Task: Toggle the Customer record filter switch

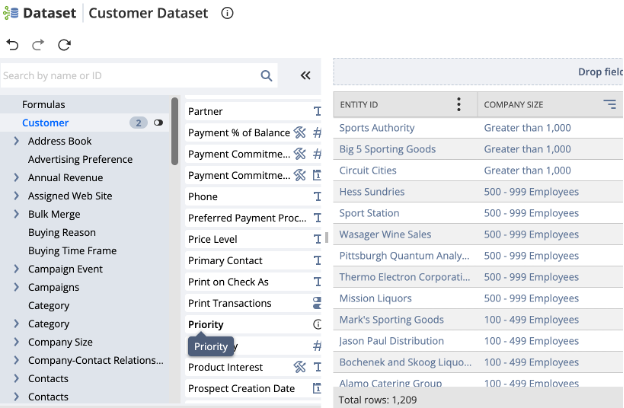Action: [x=158, y=123]
